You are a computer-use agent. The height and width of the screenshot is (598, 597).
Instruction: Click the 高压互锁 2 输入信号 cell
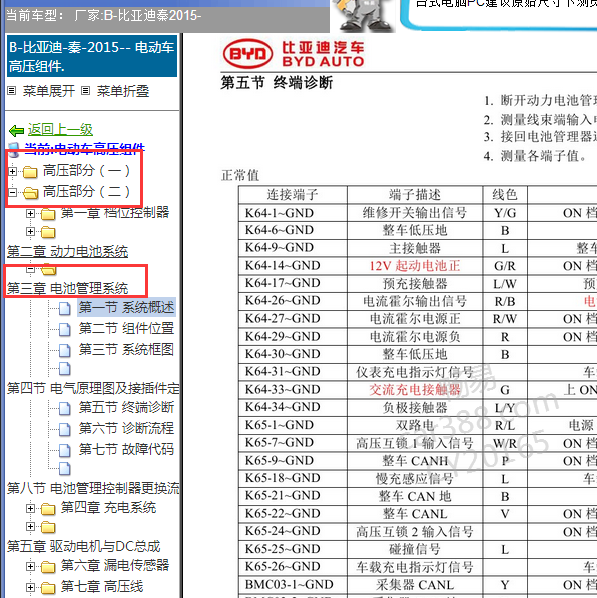pos(415,531)
